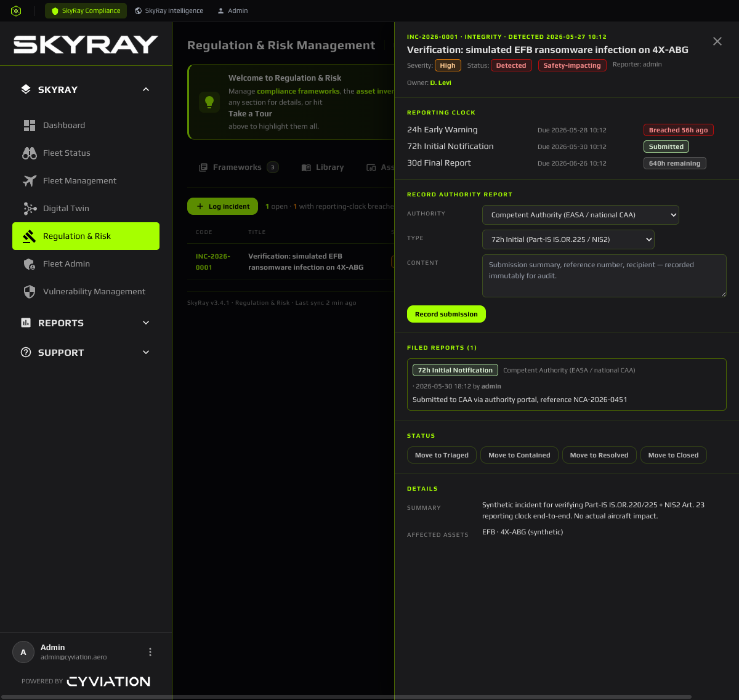Open the report Type dropdown

(x=568, y=239)
